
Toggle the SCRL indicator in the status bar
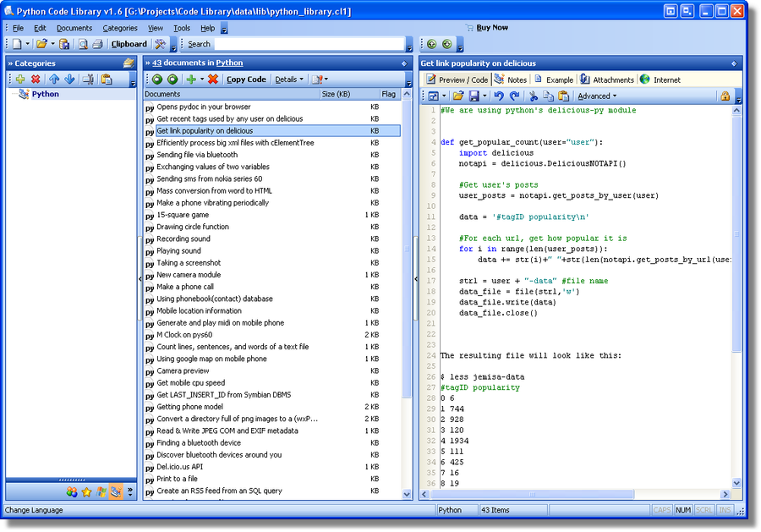[704, 511]
